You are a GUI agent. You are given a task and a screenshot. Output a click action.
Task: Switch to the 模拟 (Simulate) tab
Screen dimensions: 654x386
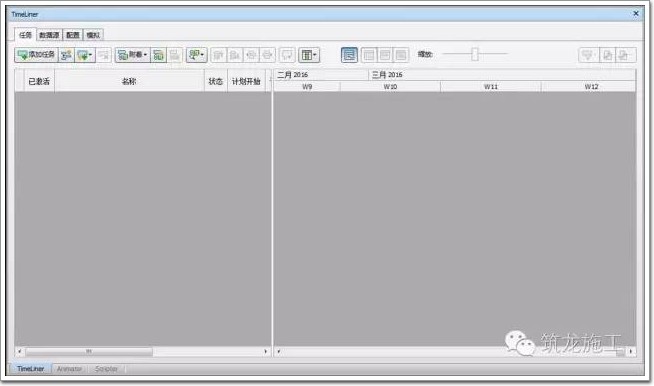click(93, 35)
